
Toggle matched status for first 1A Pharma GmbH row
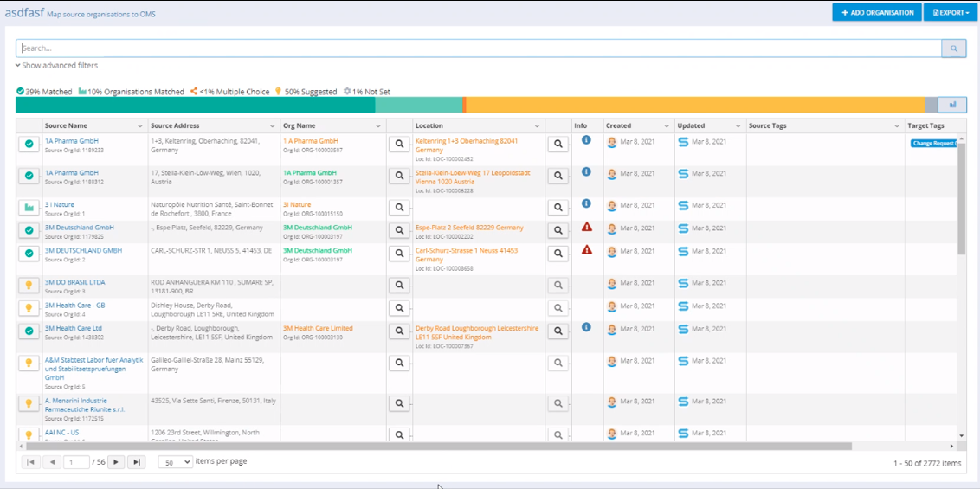point(29,144)
